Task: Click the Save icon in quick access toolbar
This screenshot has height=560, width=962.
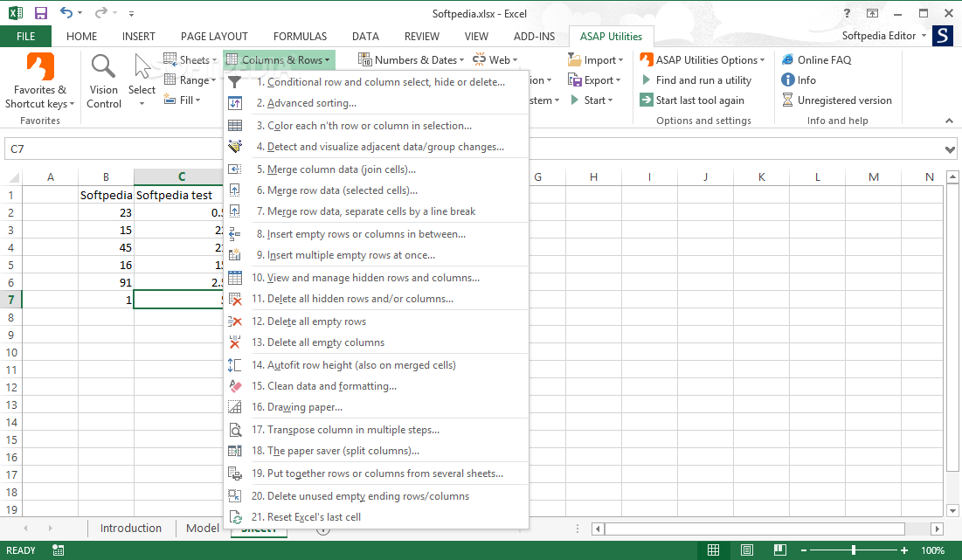Action: [x=40, y=13]
